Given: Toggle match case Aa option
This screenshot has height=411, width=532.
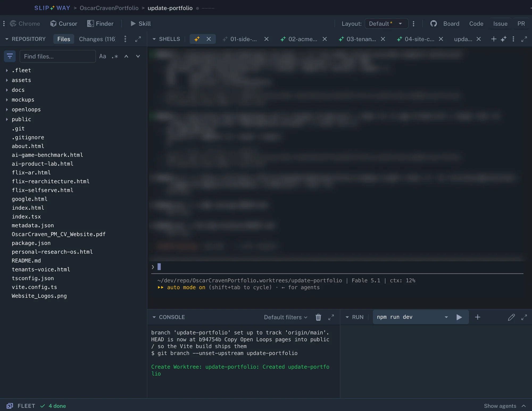Looking at the screenshot, I should (103, 56).
